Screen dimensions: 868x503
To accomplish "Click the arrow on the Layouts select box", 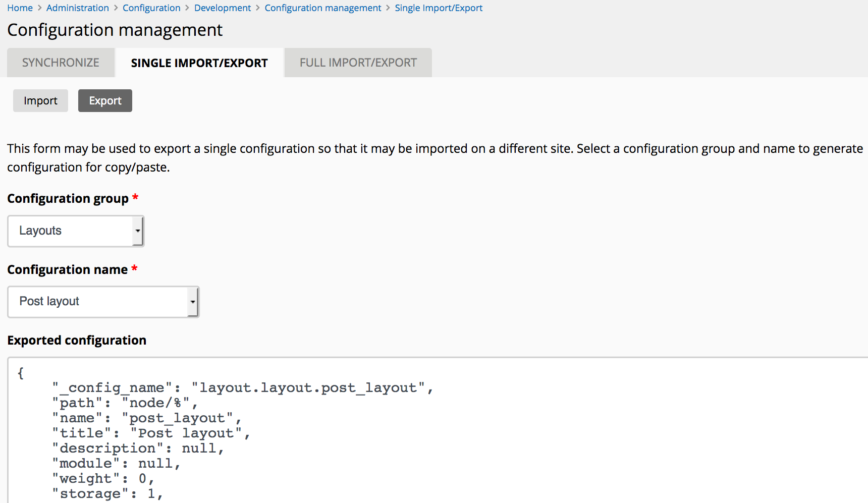I will pyautogui.click(x=138, y=231).
